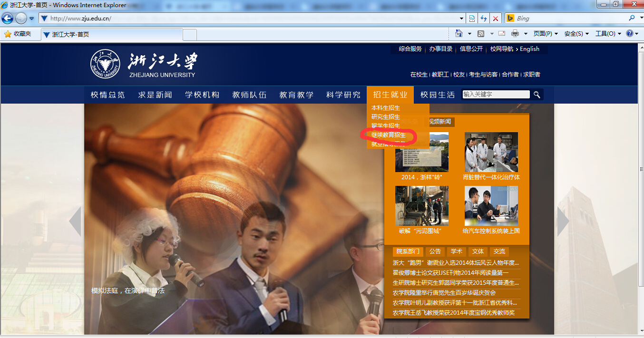644x338 pixels.
Task: Open the 求是新闻 navigation item
Action: [155, 95]
